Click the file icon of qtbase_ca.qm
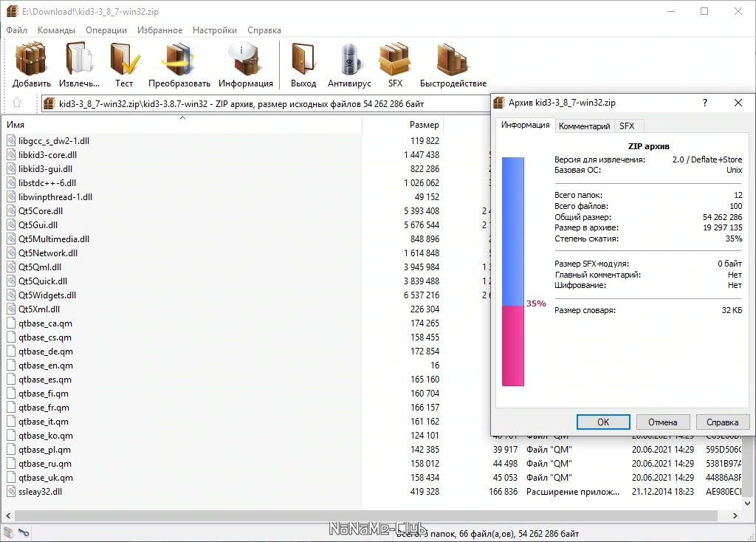 [11, 323]
